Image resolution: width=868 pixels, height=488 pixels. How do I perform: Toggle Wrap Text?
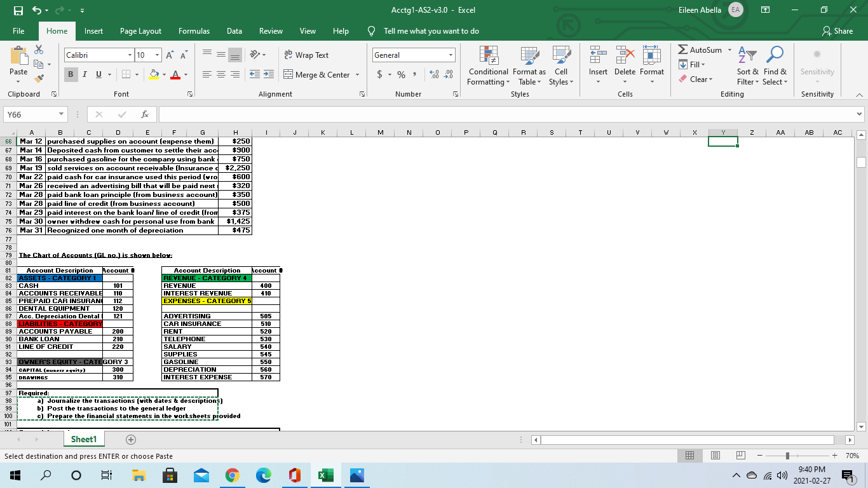309,55
